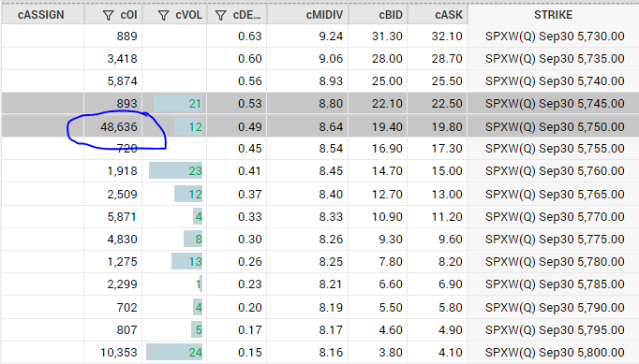
Task: Click volume bar showing 8
Action: click(x=193, y=239)
